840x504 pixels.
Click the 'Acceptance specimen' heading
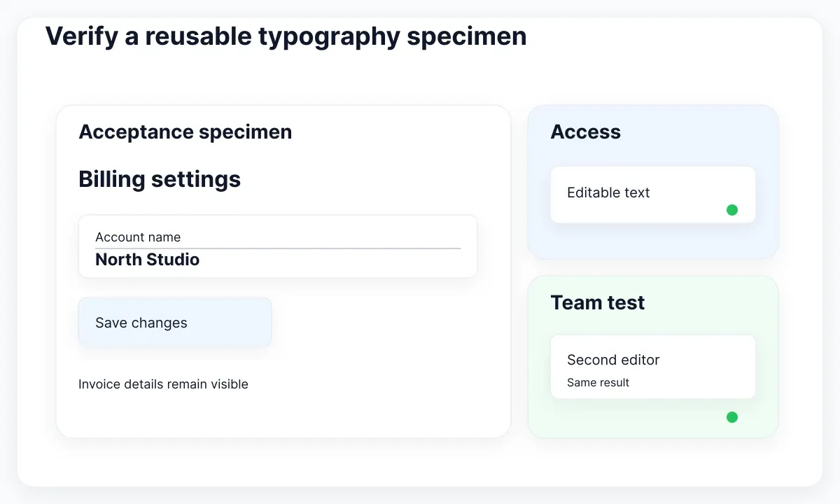point(185,132)
